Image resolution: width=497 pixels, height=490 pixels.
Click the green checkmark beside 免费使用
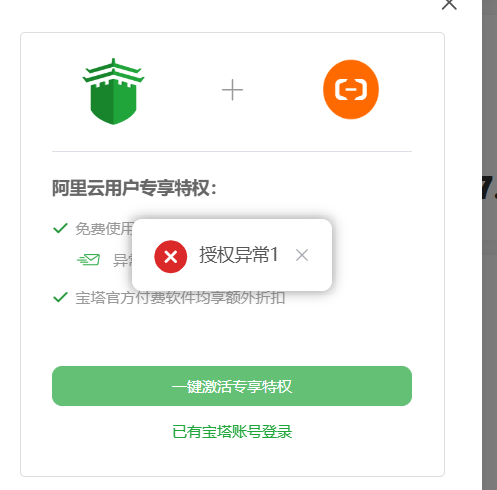tap(61, 228)
